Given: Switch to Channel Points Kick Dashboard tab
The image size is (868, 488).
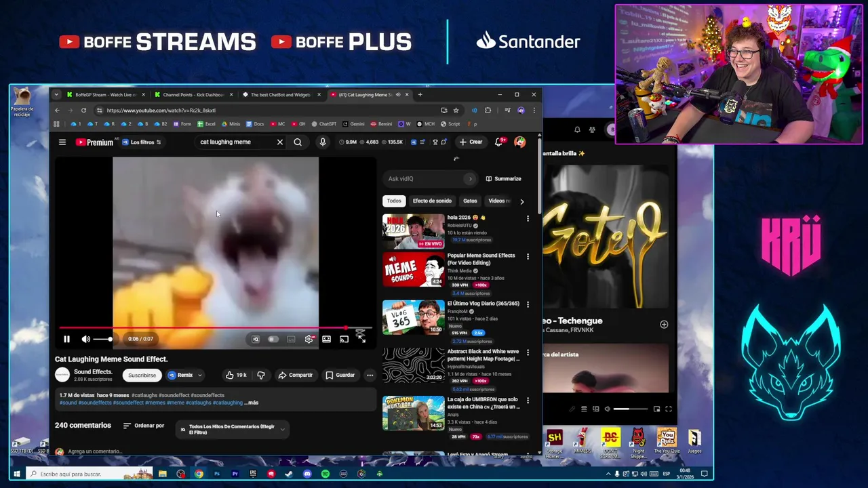Looking at the screenshot, I should (x=193, y=95).
